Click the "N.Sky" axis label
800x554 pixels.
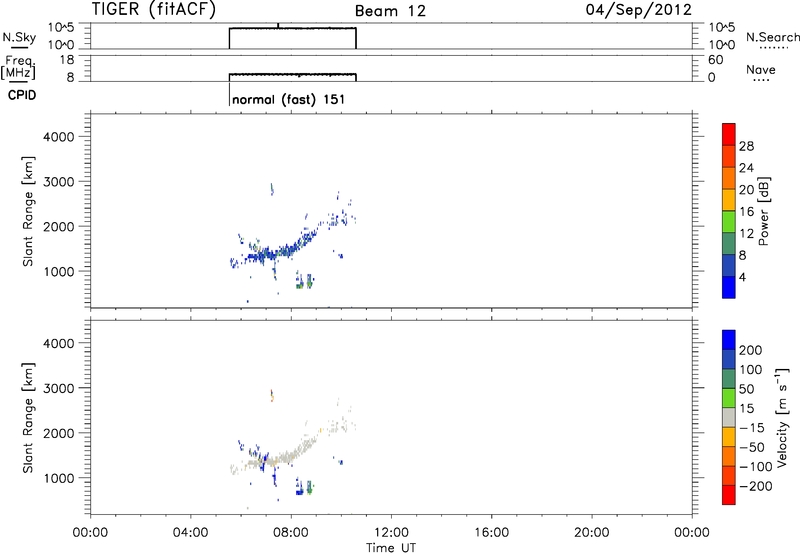19,37
